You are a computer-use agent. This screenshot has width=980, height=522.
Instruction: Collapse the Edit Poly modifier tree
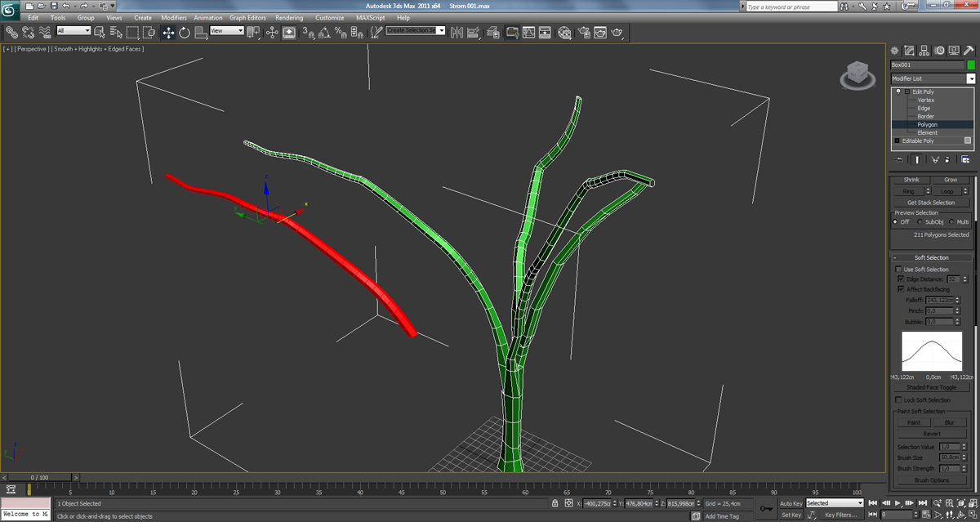point(906,92)
